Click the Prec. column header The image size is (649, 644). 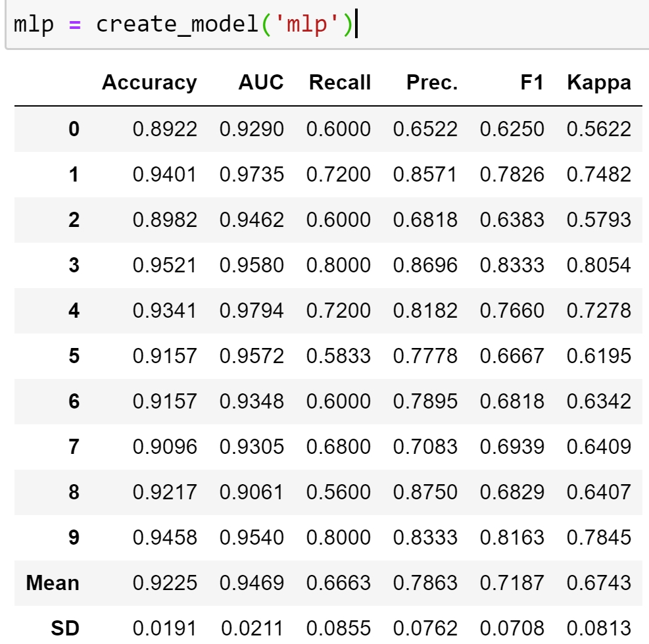[432, 83]
